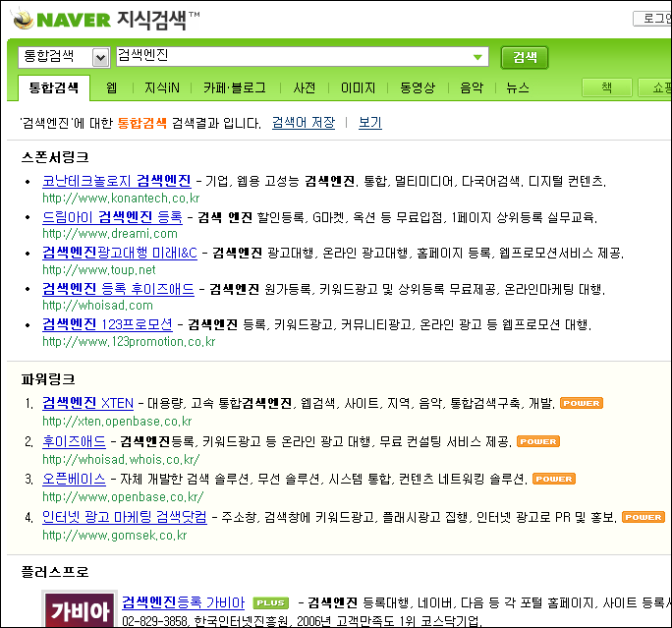Open the 음악 tab
This screenshot has width=672, height=628.
tap(472, 87)
